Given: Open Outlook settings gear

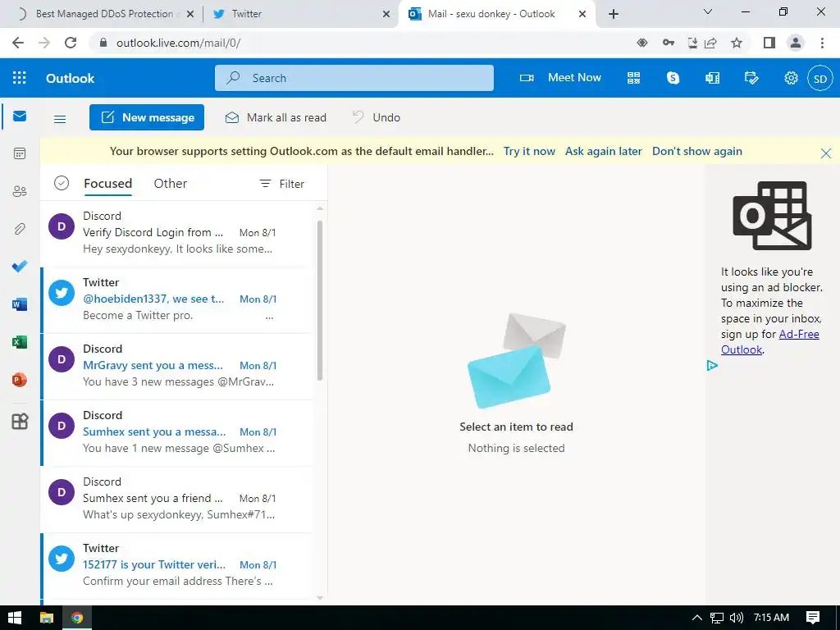Looking at the screenshot, I should (791, 78).
